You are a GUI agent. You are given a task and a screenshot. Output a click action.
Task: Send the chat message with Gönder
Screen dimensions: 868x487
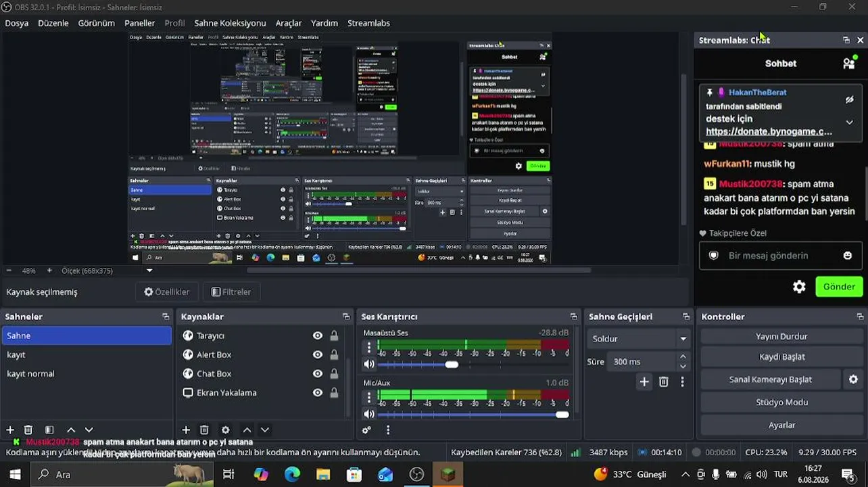pyautogui.click(x=839, y=287)
